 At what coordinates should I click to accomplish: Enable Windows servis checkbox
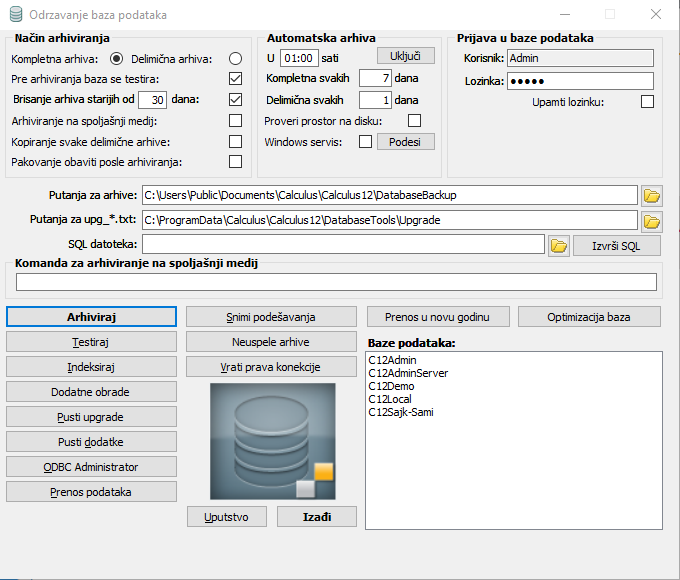tap(364, 142)
